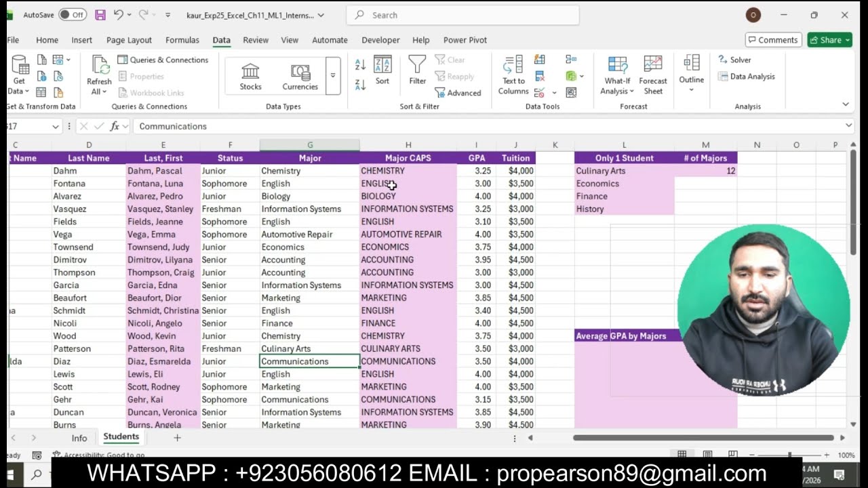This screenshot has width=868, height=488.
Task: Switch to the Review tab
Action: pyautogui.click(x=256, y=40)
